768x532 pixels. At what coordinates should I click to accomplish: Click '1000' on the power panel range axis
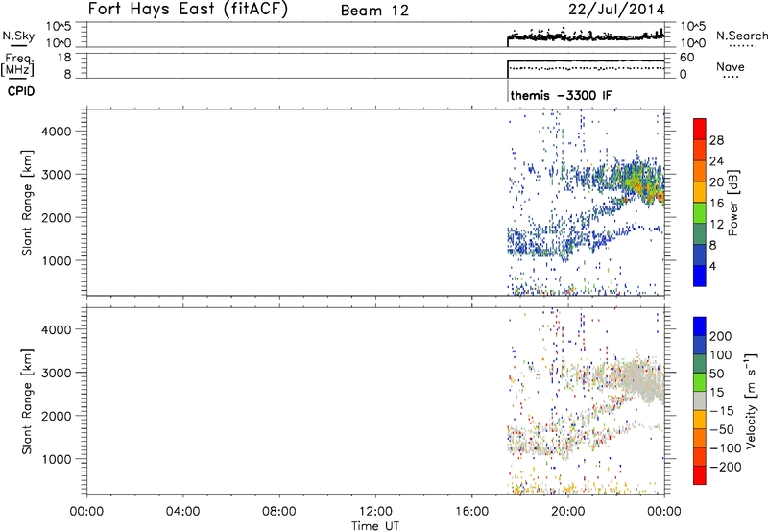(x=57, y=260)
